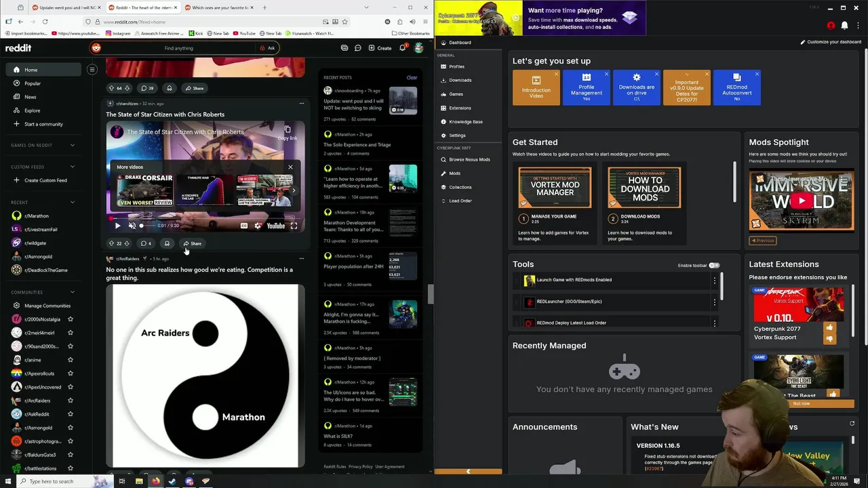Open a new browser tab
Viewport: 868px width, 488px height.
click(x=264, y=7)
